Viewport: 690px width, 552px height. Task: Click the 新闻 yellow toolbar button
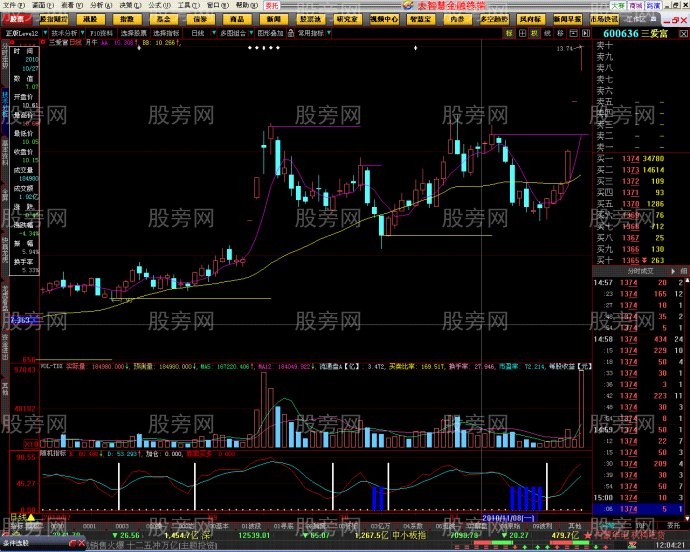274,19
